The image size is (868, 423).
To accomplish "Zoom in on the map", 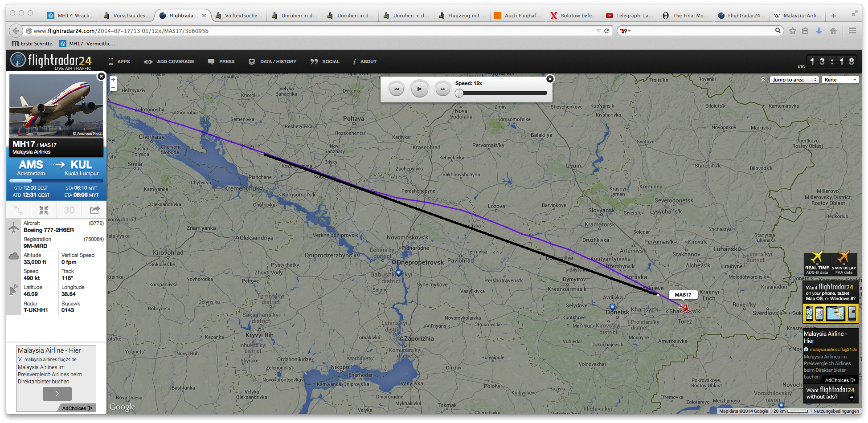I will click(113, 80).
